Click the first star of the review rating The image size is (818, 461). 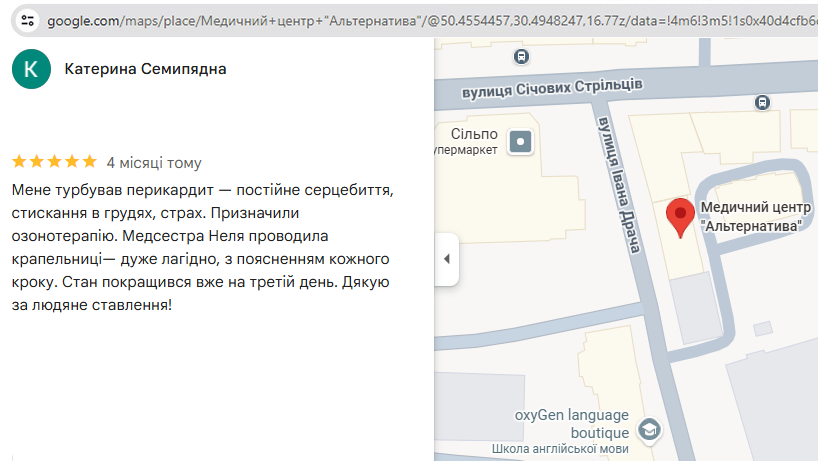(x=19, y=162)
